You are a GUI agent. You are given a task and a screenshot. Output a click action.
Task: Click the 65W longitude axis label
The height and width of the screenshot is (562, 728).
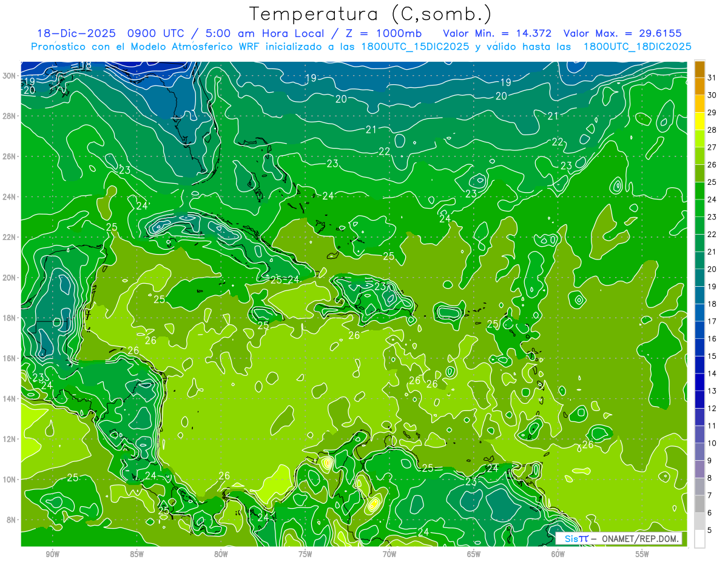pos(474,554)
